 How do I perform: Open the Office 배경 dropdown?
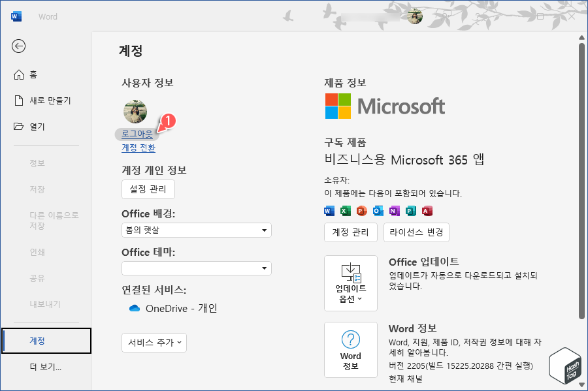[x=196, y=230]
